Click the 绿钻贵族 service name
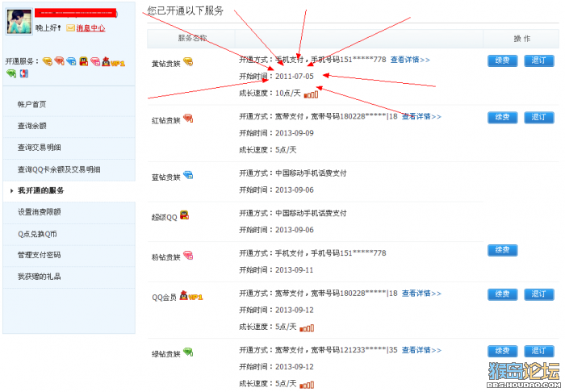Image resolution: width=565 pixels, height=392 pixels. (x=165, y=354)
